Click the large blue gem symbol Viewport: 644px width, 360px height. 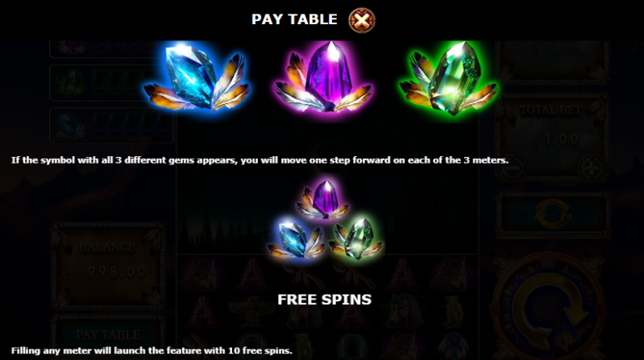(x=197, y=78)
